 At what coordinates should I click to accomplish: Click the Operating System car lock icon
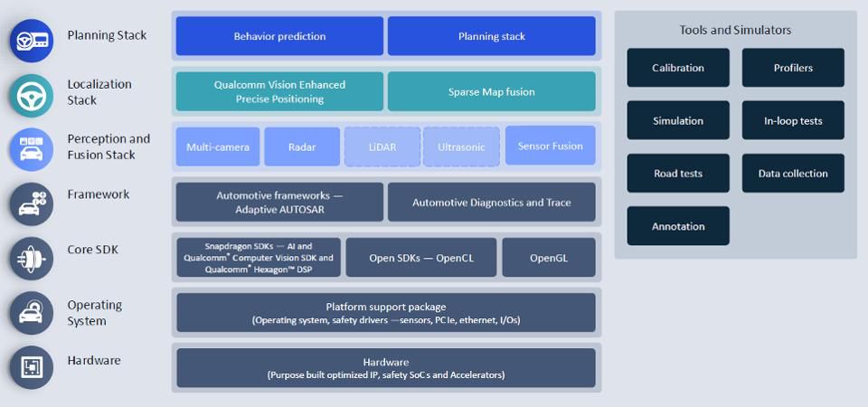[x=32, y=313]
